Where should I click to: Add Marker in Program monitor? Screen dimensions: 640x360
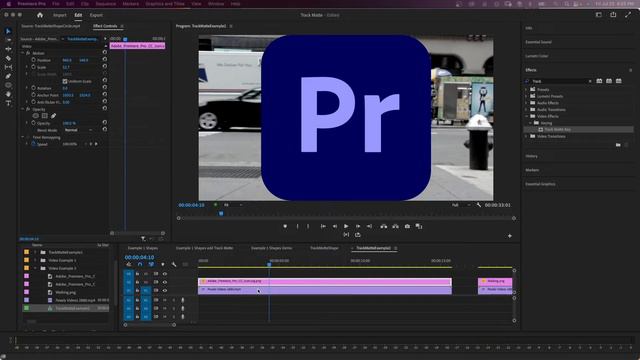point(285,226)
